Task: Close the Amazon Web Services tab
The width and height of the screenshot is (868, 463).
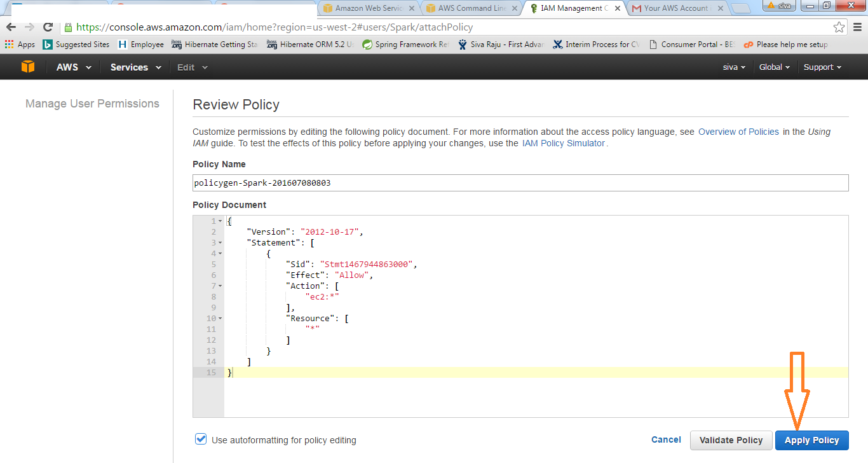Action: click(412, 8)
